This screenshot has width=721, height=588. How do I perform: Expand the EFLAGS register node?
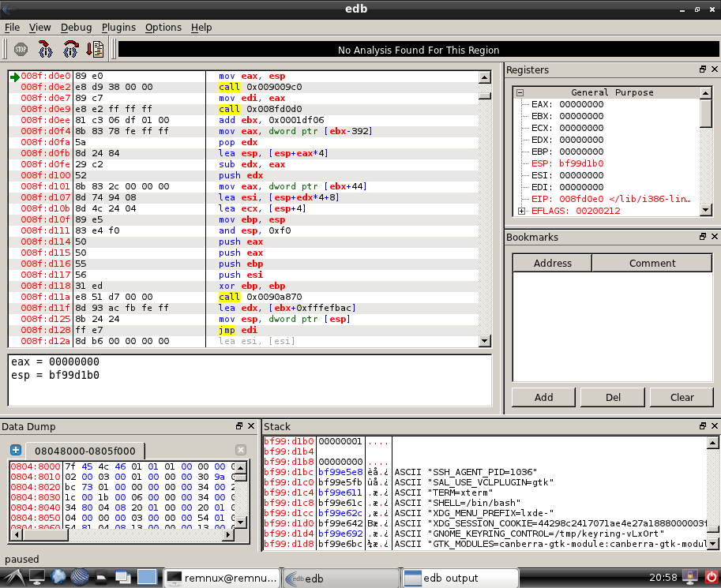tap(521, 211)
